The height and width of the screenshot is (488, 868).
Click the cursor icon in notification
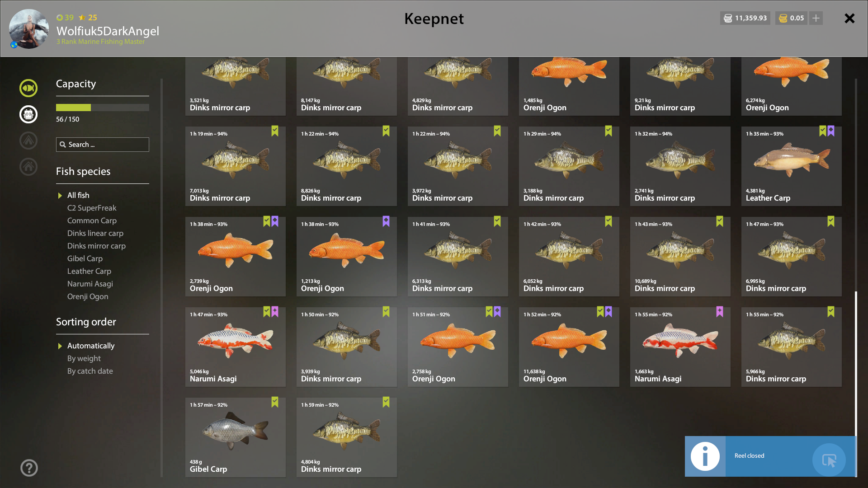(x=829, y=460)
